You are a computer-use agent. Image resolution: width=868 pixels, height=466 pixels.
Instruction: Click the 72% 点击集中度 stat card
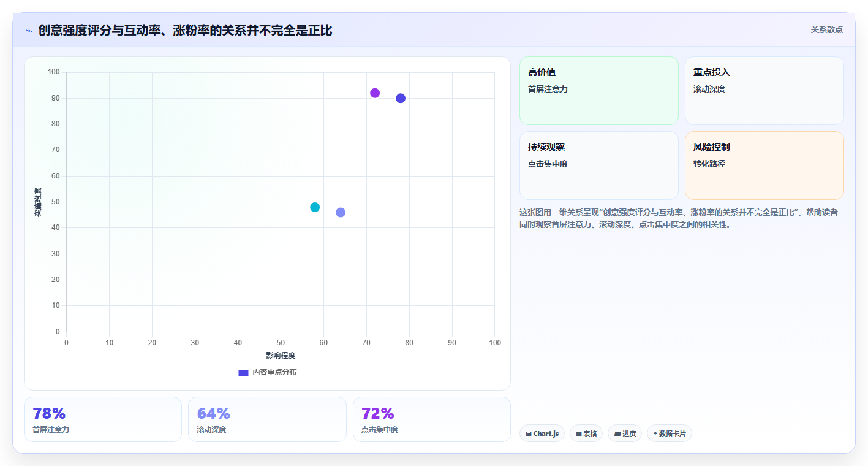[432, 419]
